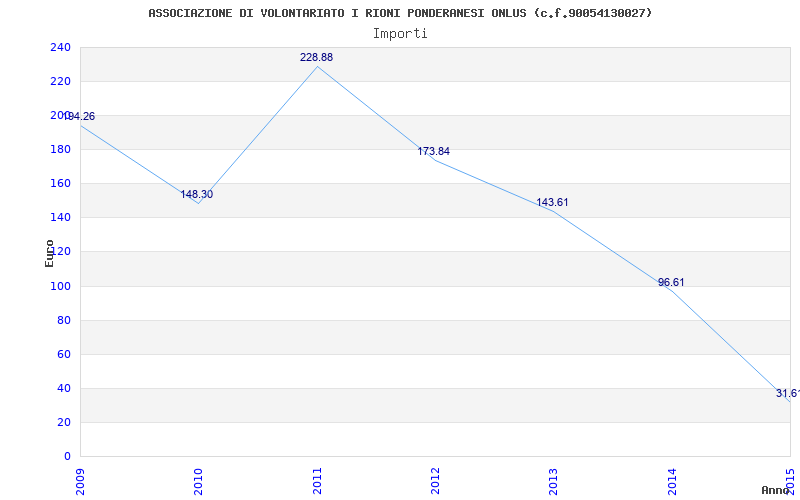Image resolution: width=800 pixels, height=500 pixels.
Task: Click the 140 y-axis tick label
Action: 60,218
